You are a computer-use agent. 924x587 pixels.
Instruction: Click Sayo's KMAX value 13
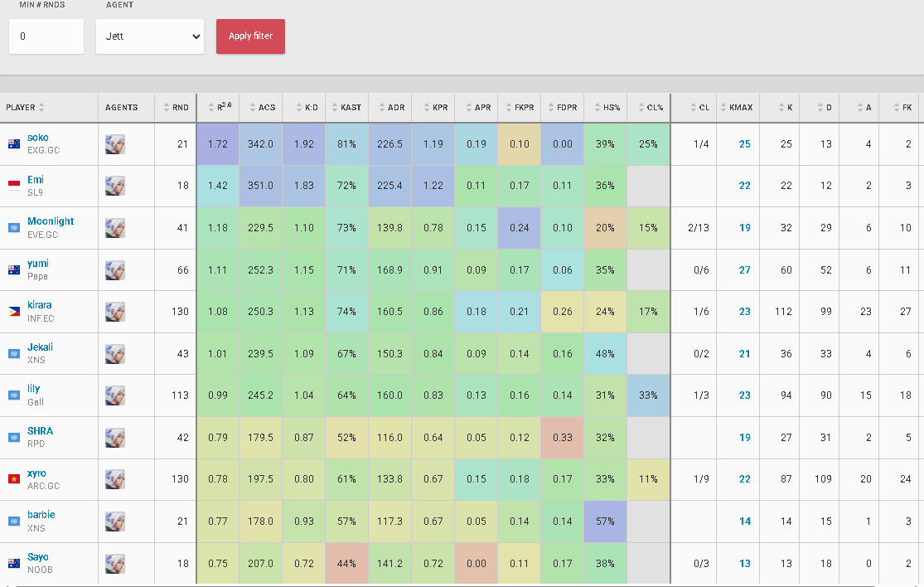tap(745, 564)
